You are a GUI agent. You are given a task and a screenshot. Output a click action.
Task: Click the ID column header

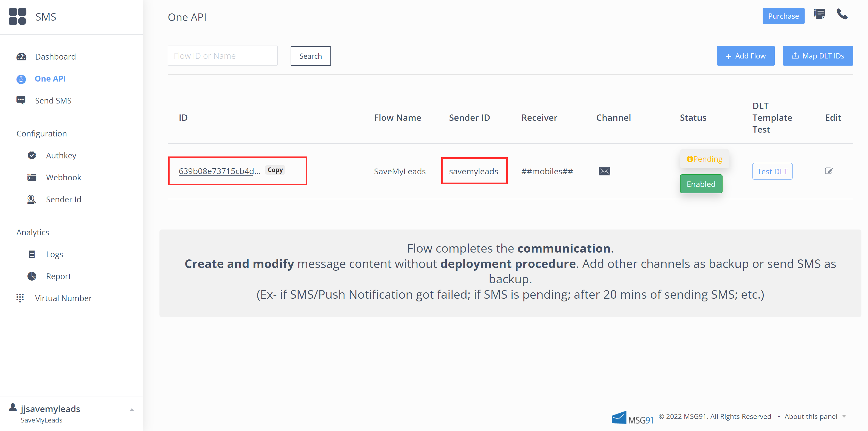click(x=183, y=117)
